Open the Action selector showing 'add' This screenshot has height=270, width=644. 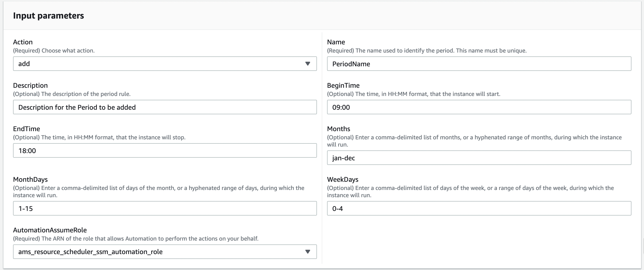[165, 64]
